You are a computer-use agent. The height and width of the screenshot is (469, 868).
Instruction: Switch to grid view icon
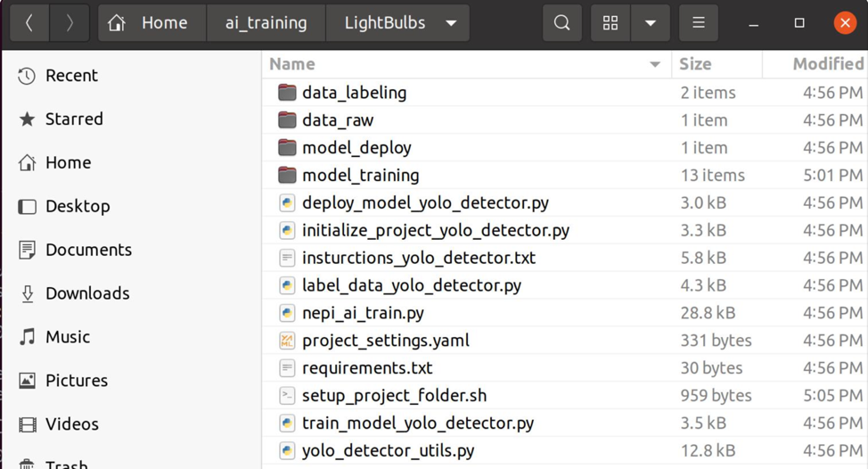click(x=610, y=23)
